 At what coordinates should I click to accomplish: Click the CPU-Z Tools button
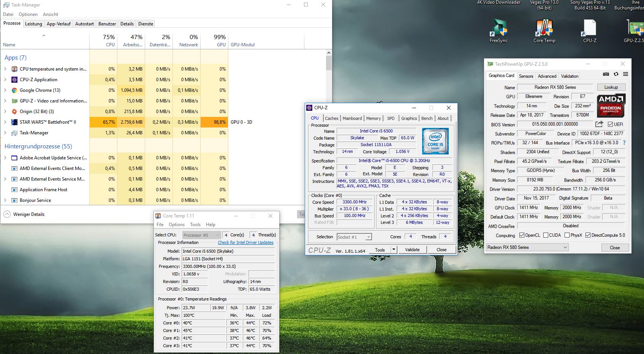(x=380, y=250)
